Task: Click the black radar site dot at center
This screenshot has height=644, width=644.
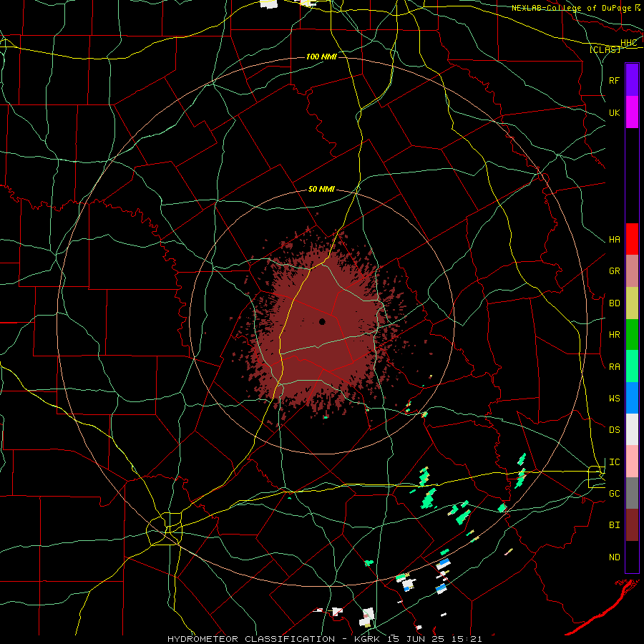Action: (322, 321)
